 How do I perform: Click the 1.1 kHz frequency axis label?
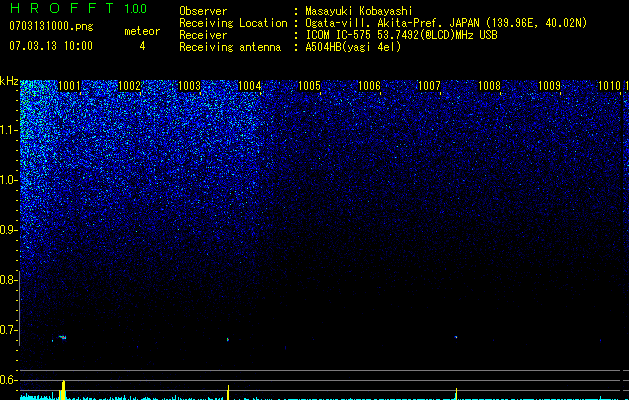tap(8, 130)
